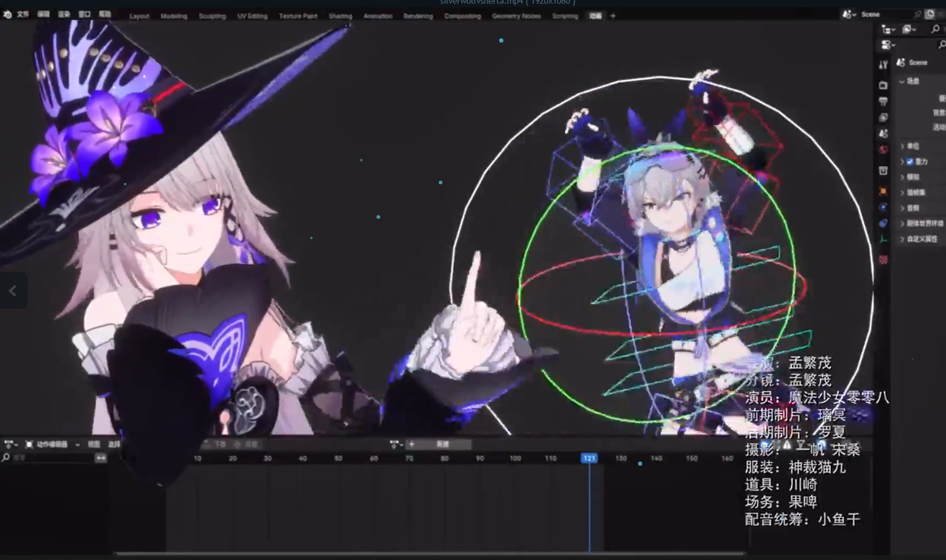Viewport: 946px width, 560px height.
Task: Switch to the Texture Paint workspace tab
Action: pyautogui.click(x=298, y=16)
